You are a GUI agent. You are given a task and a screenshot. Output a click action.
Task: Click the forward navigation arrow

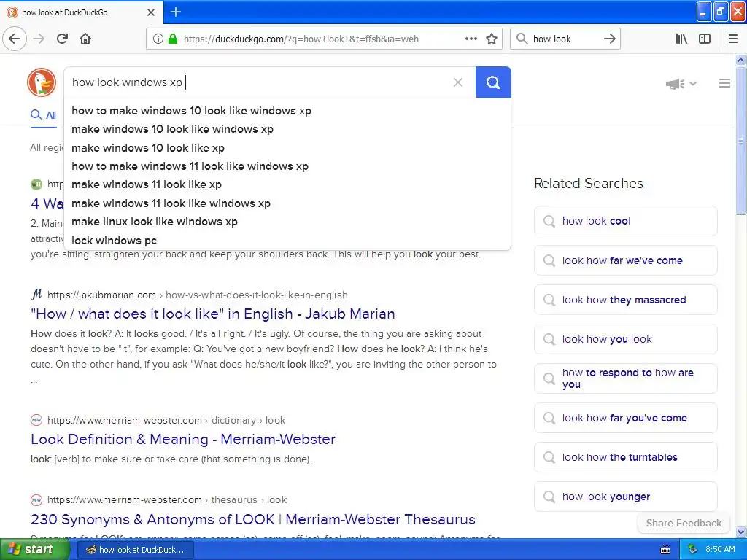pyautogui.click(x=39, y=39)
